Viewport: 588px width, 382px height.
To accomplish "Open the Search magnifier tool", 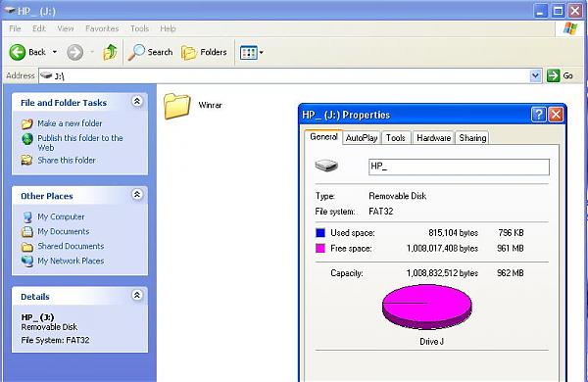I will tap(136, 52).
